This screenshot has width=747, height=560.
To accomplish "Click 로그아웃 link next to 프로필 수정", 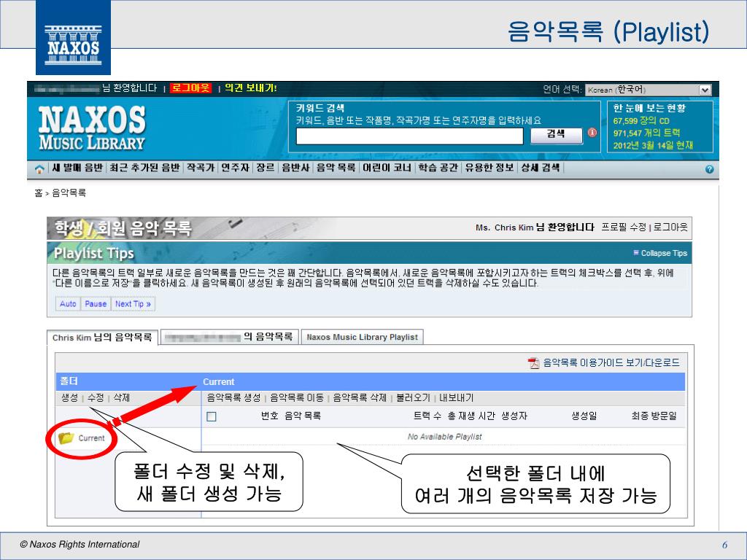I will (670, 227).
